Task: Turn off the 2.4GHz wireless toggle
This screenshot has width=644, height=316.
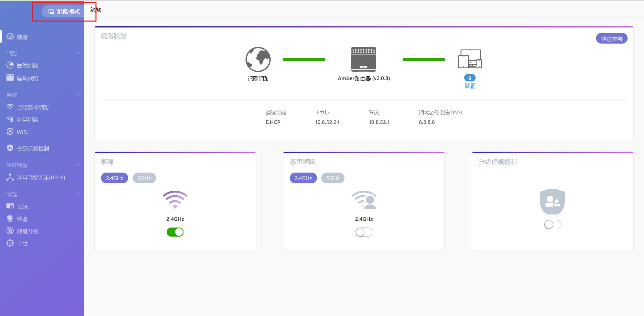Action: tap(175, 232)
